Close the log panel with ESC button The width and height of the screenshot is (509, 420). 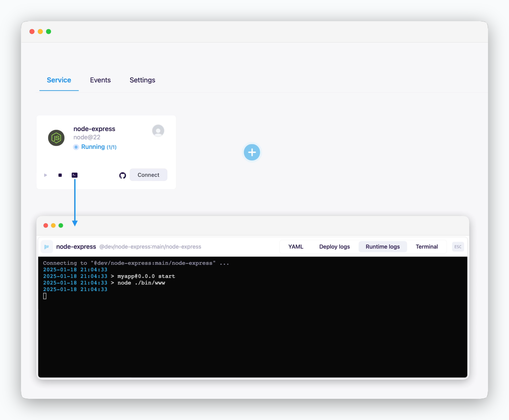pyautogui.click(x=458, y=247)
